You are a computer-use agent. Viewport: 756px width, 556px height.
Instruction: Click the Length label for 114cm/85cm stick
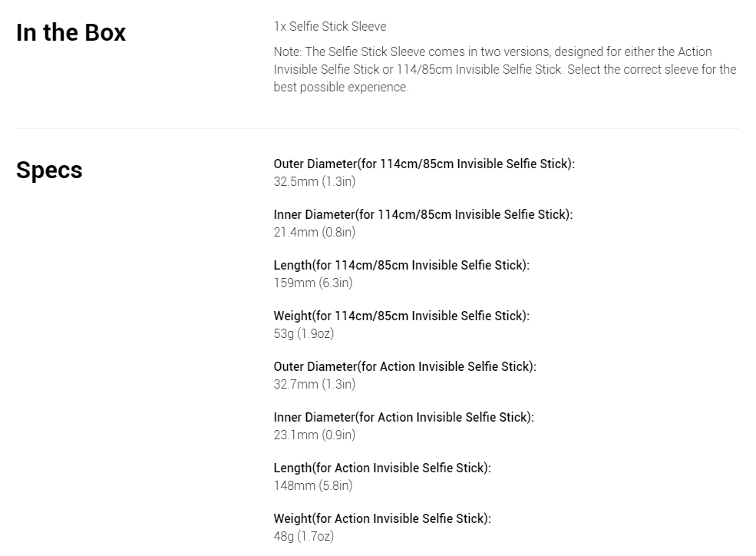(x=401, y=265)
